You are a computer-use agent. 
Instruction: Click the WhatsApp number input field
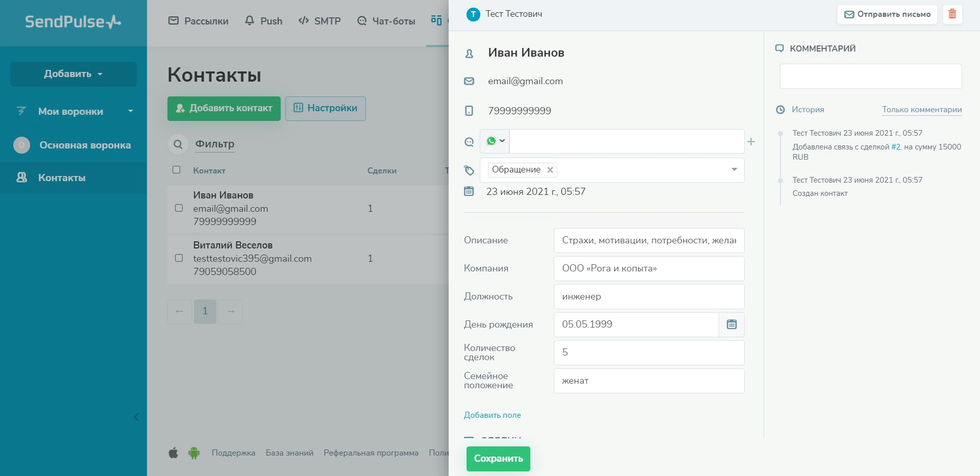[627, 141]
